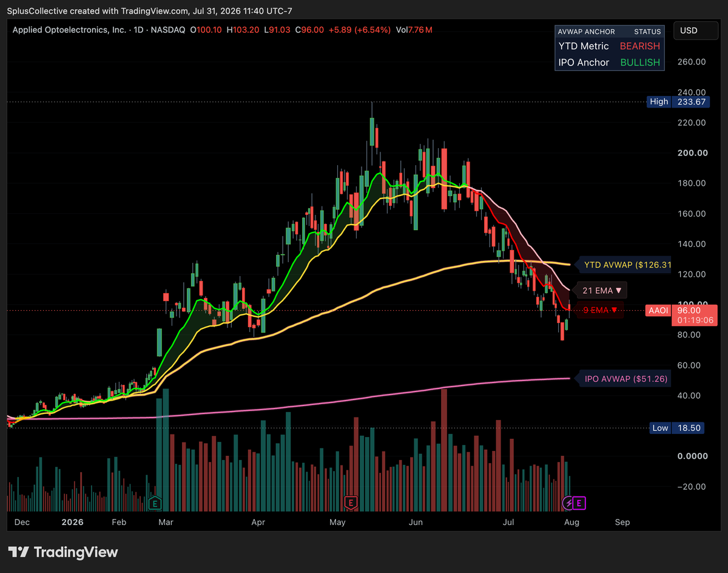
Task: Click the O100.10 open price value
Action: (x=205, y=30)
